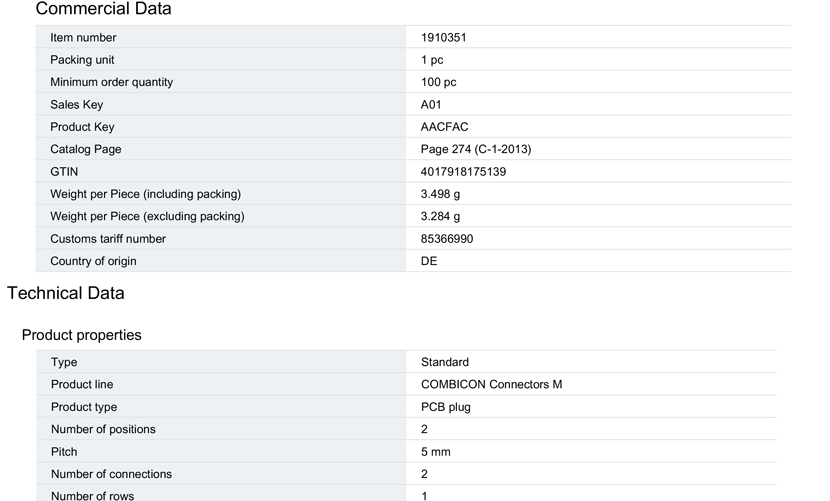Click the Pitch value 5 mm

[436, 452]
